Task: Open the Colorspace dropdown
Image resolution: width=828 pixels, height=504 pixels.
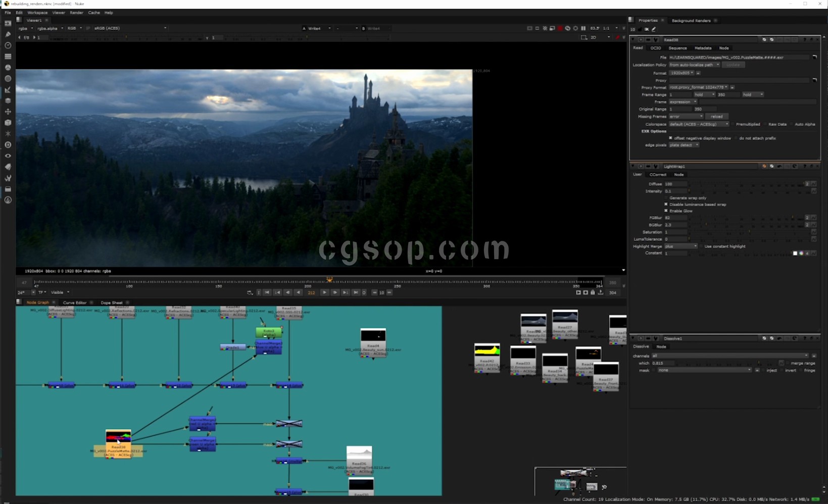Action: tap(699, 124)
